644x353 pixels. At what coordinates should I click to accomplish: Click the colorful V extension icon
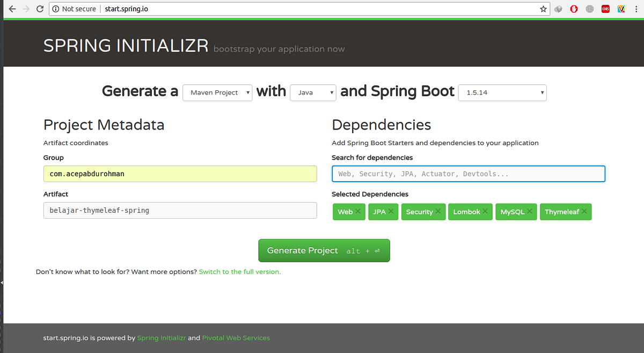click(x=621, y=9)
